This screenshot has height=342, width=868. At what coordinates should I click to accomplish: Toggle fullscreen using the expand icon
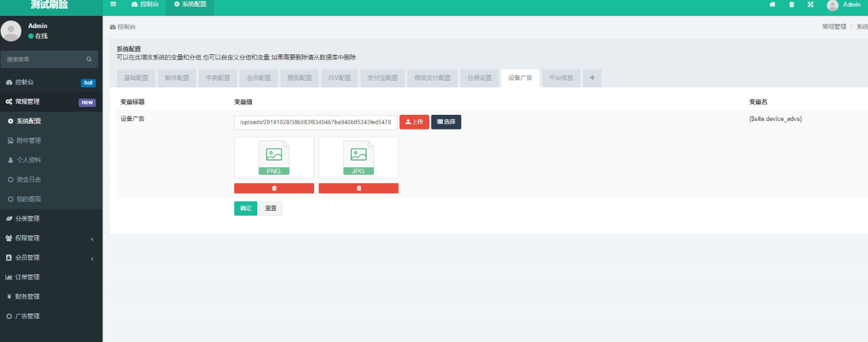[811, 5]
